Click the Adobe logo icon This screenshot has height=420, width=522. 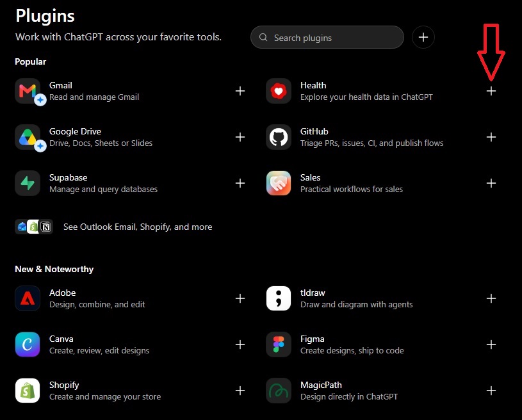click(28, 298)
